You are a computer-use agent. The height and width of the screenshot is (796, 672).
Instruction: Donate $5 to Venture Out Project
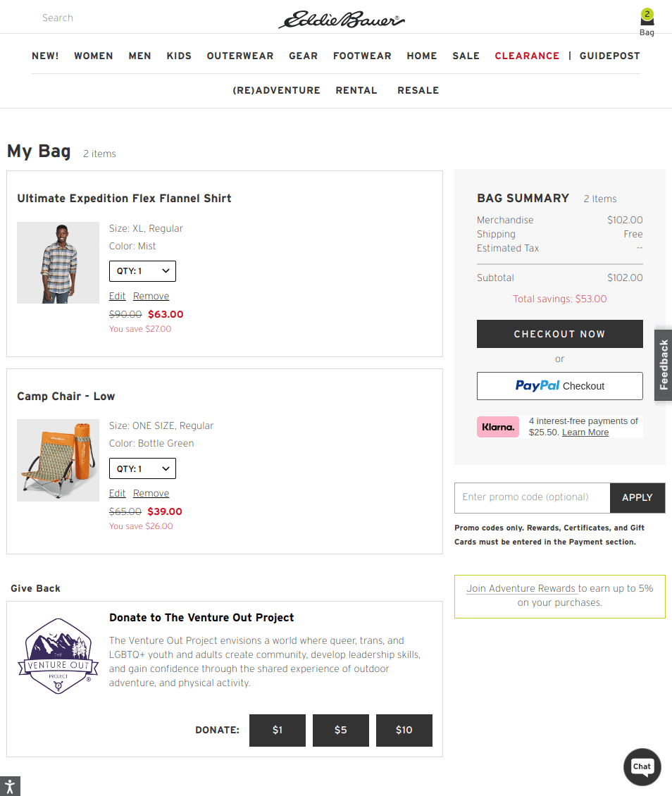340,730
